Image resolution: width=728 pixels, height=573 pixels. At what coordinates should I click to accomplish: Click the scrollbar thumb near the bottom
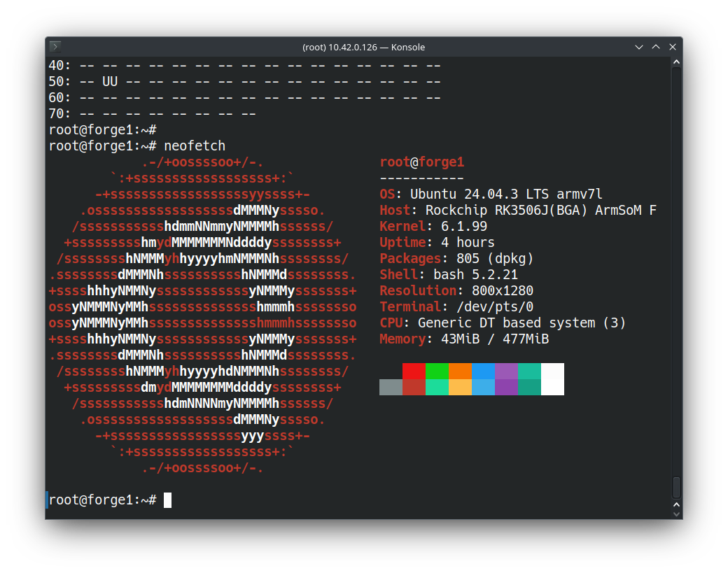coord(676,487)
